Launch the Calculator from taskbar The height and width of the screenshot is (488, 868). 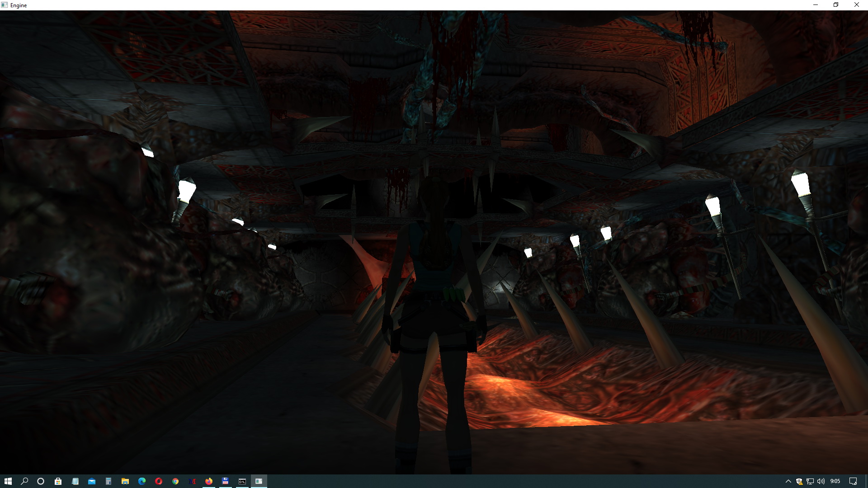coord(108,481)
